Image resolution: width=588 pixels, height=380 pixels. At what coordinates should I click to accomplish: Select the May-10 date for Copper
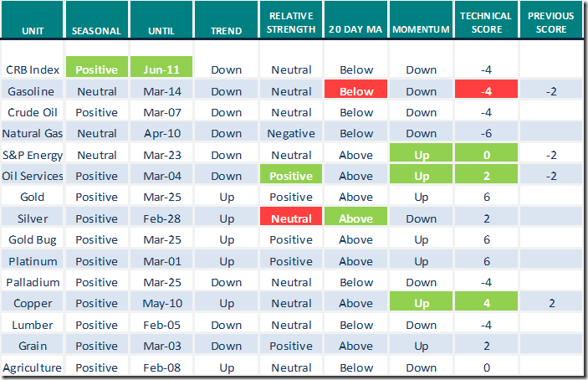(x=161, y=303)
